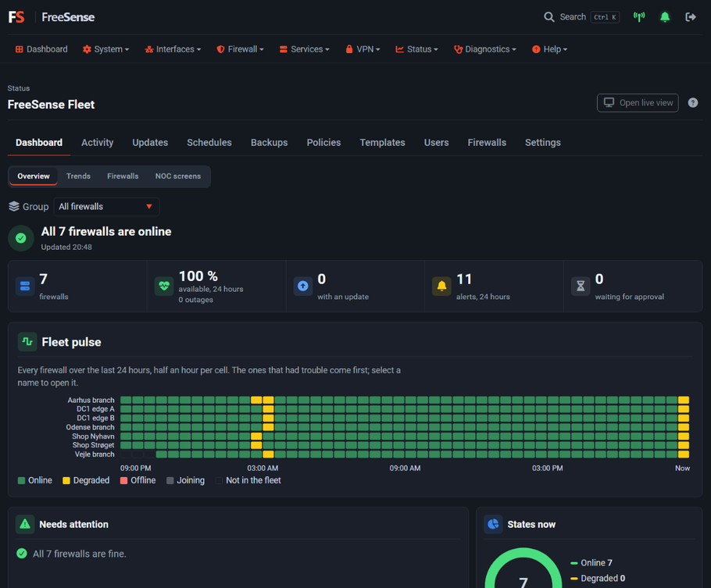Expand the VPN menu

(363, 49)
